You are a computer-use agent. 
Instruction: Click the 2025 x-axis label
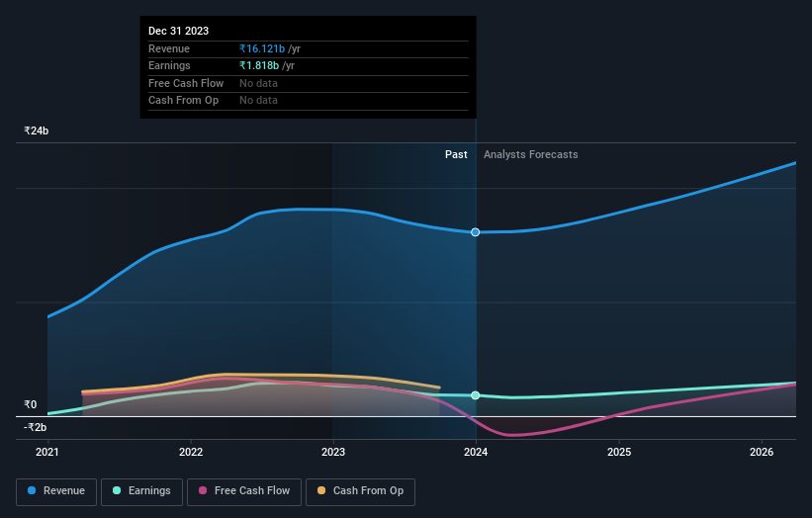pos(619,453)
